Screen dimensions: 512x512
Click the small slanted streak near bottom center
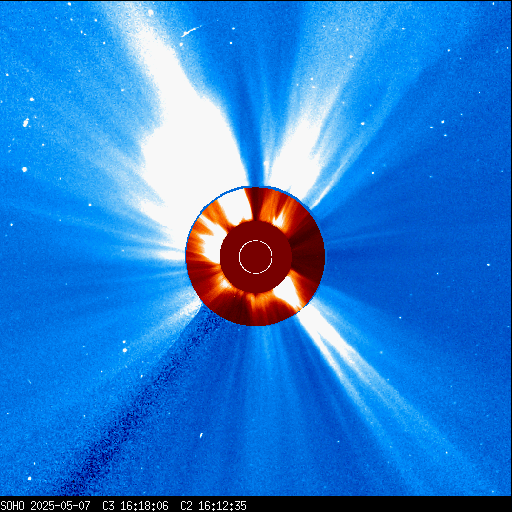201,435
